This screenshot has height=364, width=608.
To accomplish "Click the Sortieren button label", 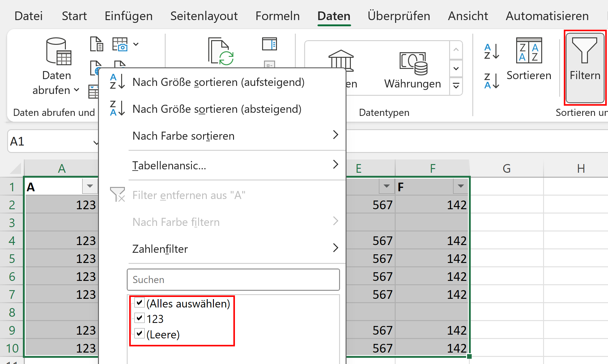I will click(529, 76).
